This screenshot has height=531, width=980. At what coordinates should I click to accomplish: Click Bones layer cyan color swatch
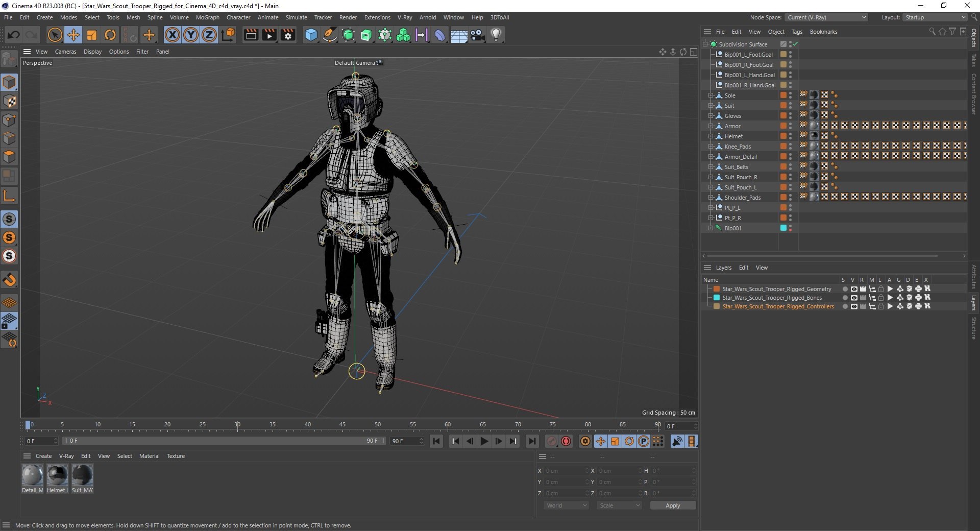coord(717,298)
